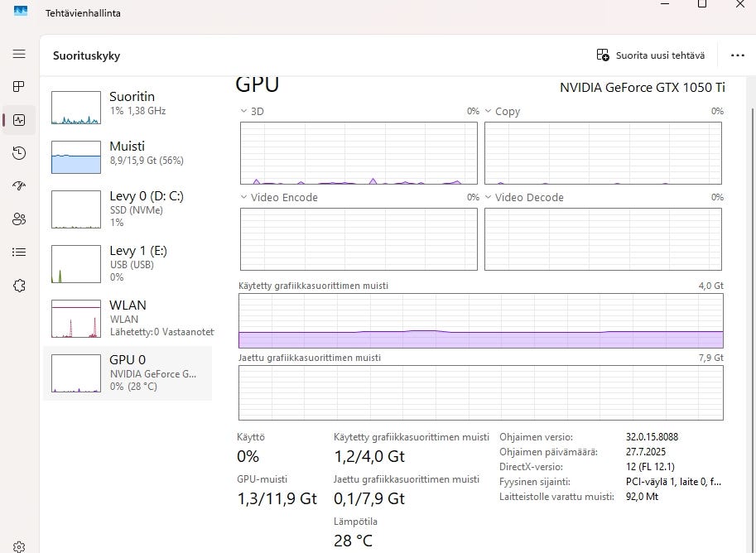Select the WLAN performance entry

click(x=128, y=318)
